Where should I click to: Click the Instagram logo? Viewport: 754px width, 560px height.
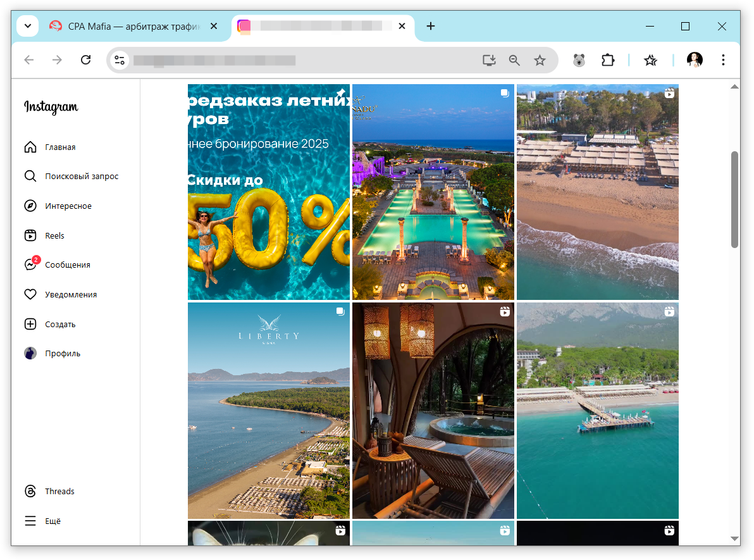(x=51, y=106)
